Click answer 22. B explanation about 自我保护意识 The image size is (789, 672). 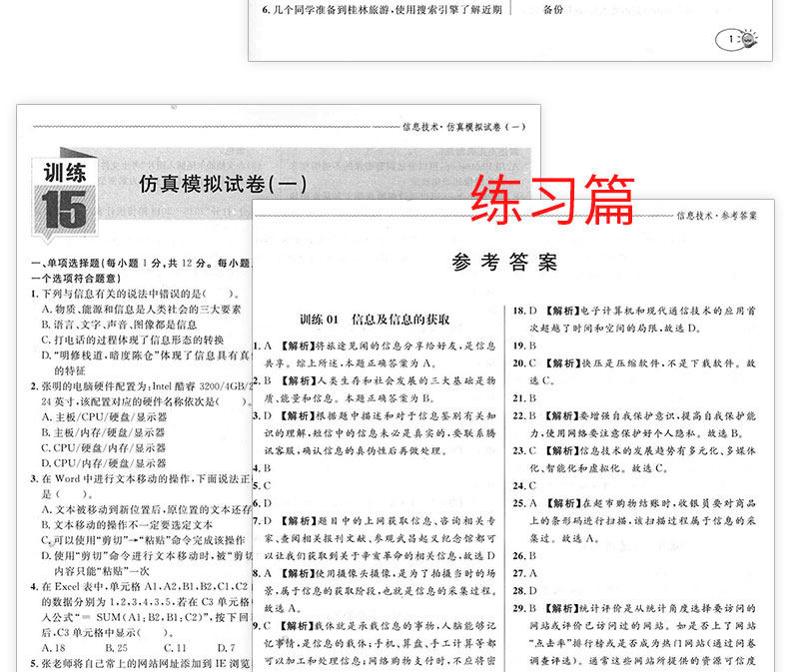(634, 424)
